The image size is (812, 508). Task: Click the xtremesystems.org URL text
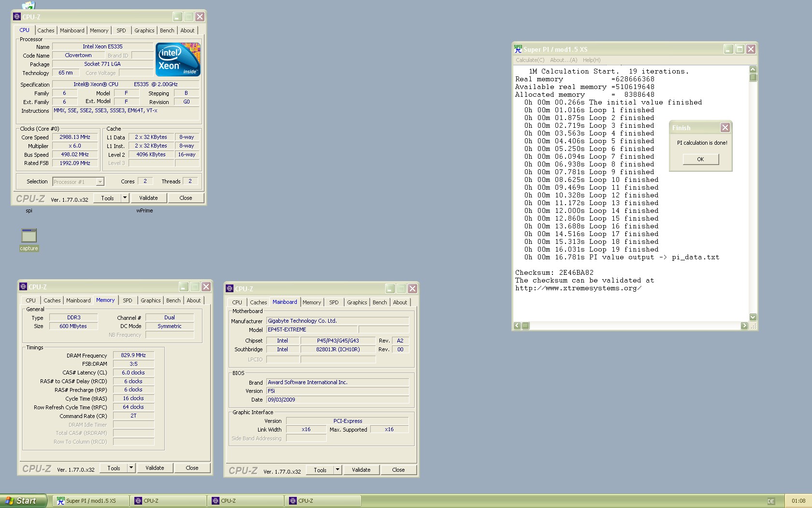pyautogui.click(x=578, y=288)
